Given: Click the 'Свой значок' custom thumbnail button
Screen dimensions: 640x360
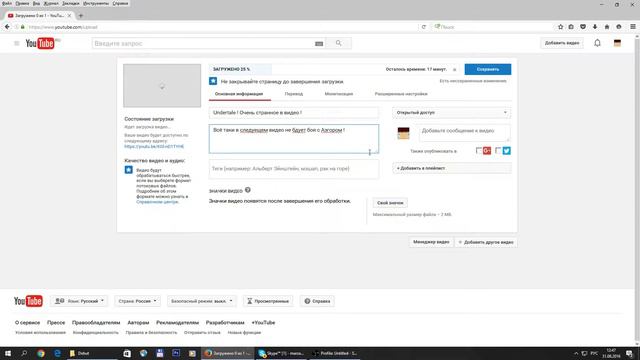Looking at the screenshot, I should click(x=390, y=203).
